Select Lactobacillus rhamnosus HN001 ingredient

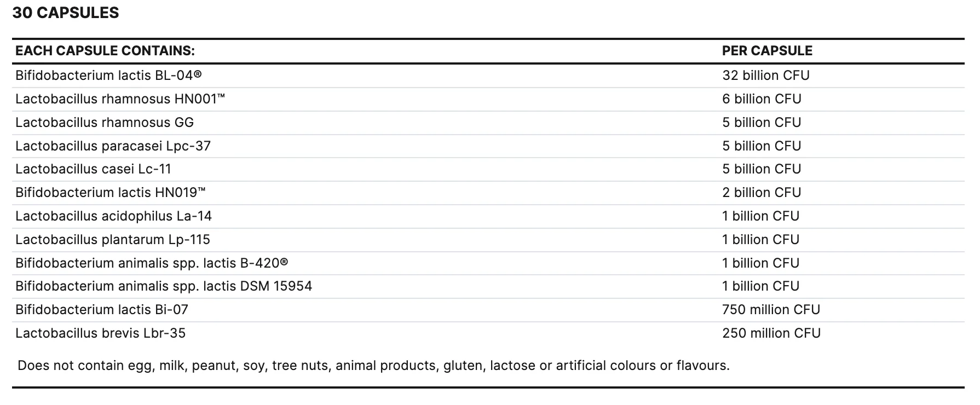(120, 99)
